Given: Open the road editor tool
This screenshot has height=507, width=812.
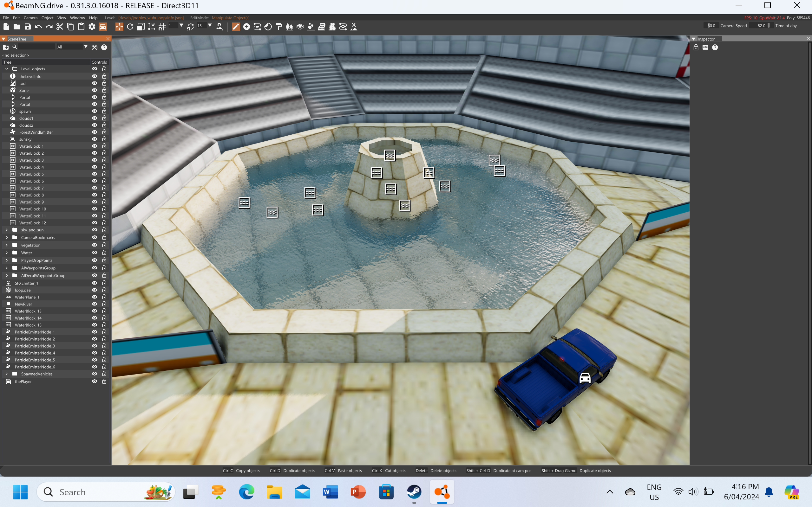Looking at the screenshot, I should click(x=332, y=27).
